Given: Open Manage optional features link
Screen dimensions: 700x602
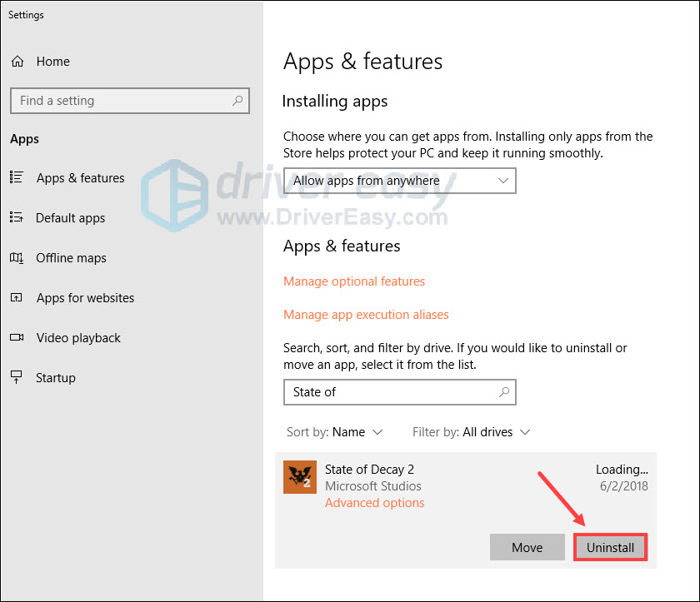Looking at the screenshot, I should coord(354,281).
